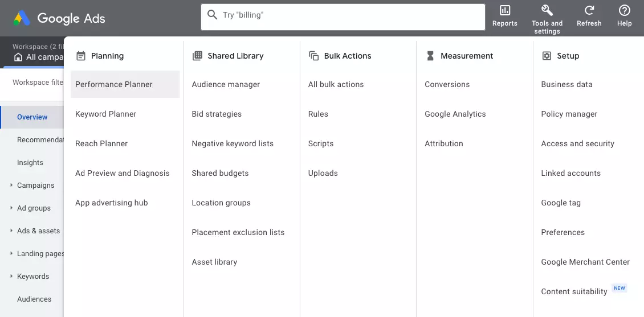Open Negative keyword lists
This screenshot has height=317, width=644.
(x=233, y=143)
